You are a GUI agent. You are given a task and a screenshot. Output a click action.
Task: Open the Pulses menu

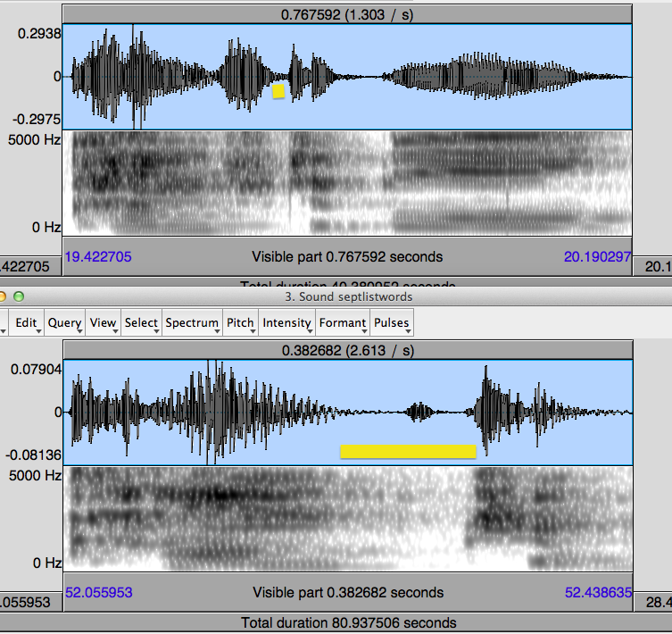[392, 323]
